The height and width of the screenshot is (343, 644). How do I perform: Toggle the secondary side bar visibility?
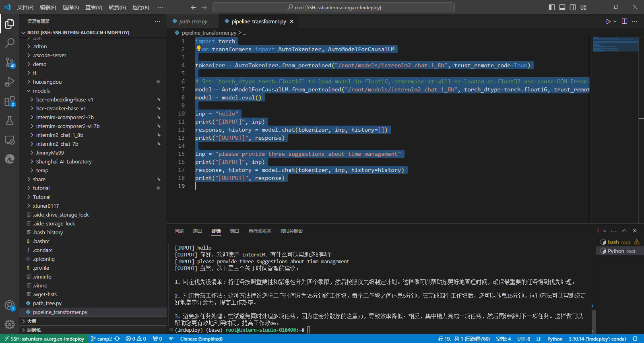point(573,7)
